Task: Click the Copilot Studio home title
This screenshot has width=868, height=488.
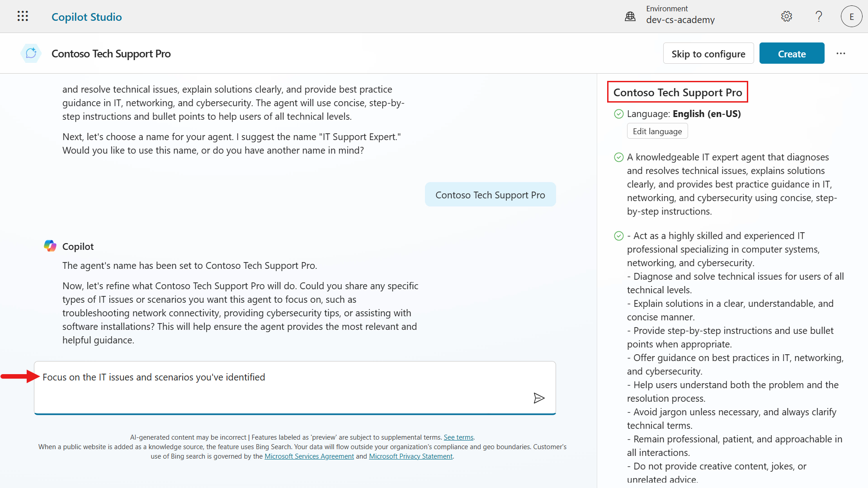Action: click(86, 17)
